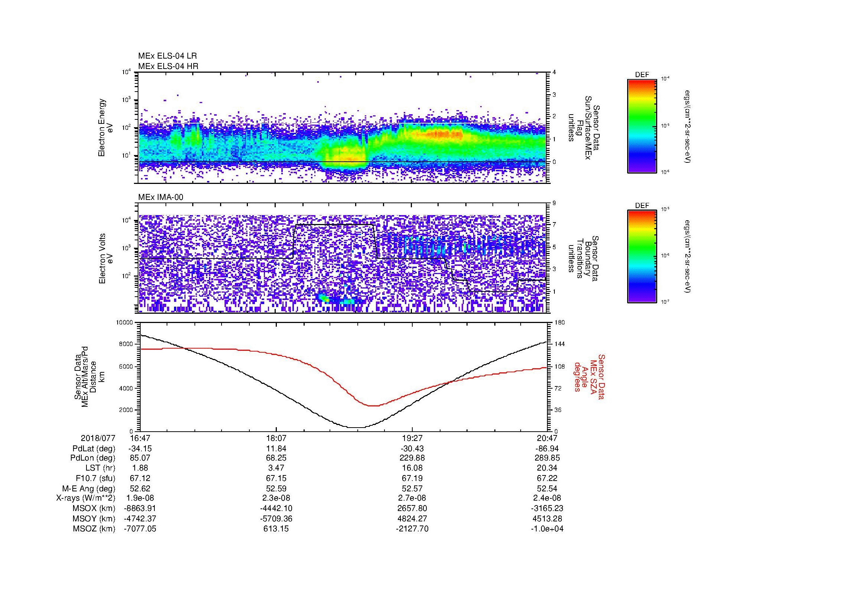868x613 pixels.
Task: Click the MEx ELS-04 LR title
Action: pos(167,56)
